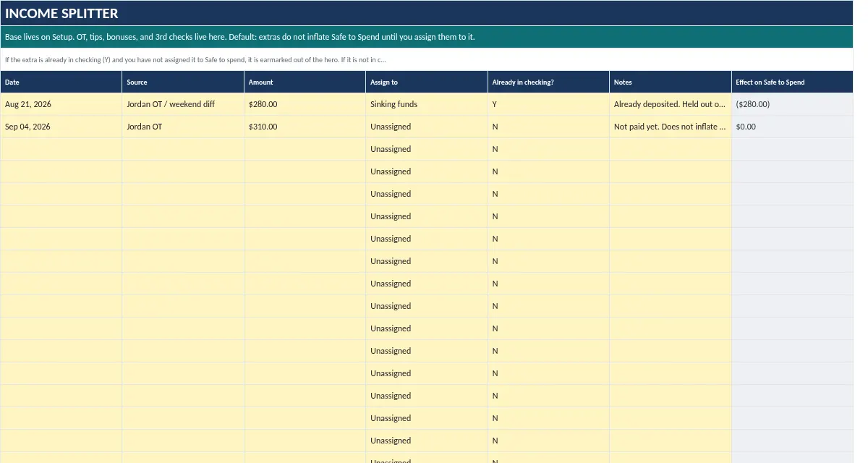Click the 'Jordan OT / weekend diff' cell
The image size is (868, 463).
pyautogui.click(x=183, y=104)
